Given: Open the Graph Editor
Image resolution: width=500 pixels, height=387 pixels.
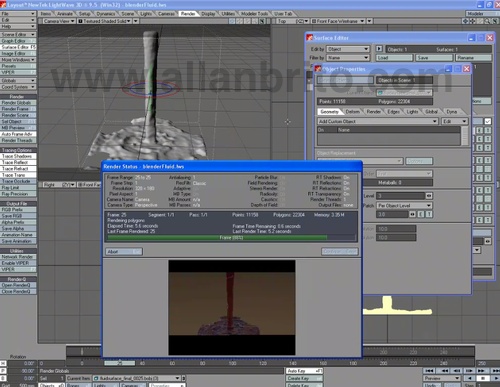Looking at the screenshot, I should tap(18, 41).
